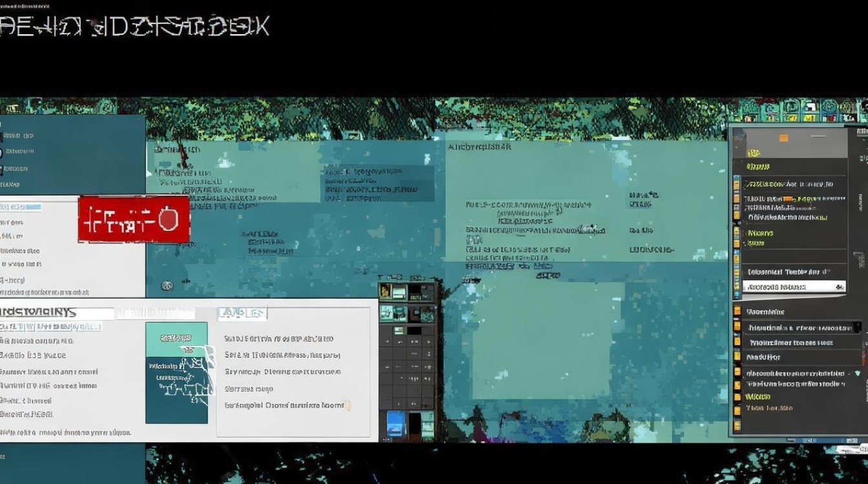Click the small round icon on the teal desktop area
This screenshot has width=868, height=484.
[x=167, y=285]
